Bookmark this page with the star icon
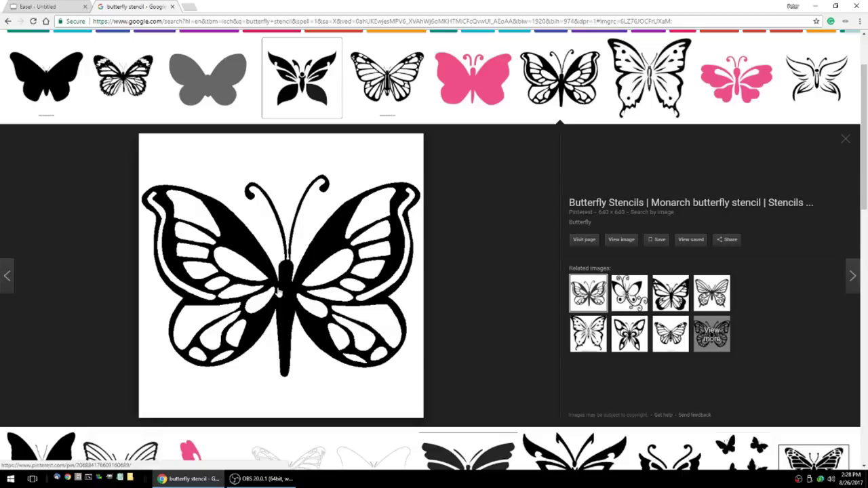Screen dimensions: 868x488 point(816,21)
